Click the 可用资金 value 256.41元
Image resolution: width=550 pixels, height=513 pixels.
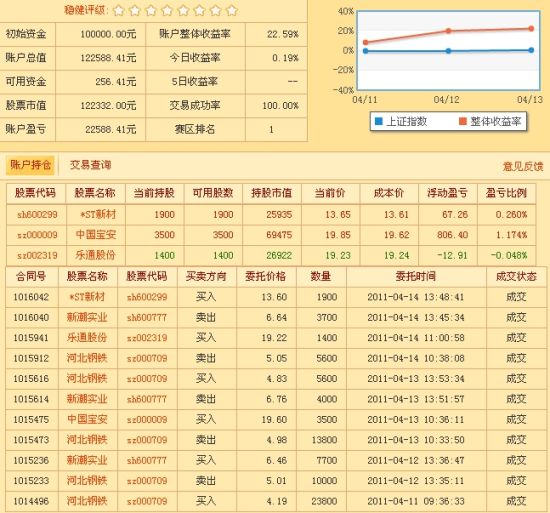[116, 82]
